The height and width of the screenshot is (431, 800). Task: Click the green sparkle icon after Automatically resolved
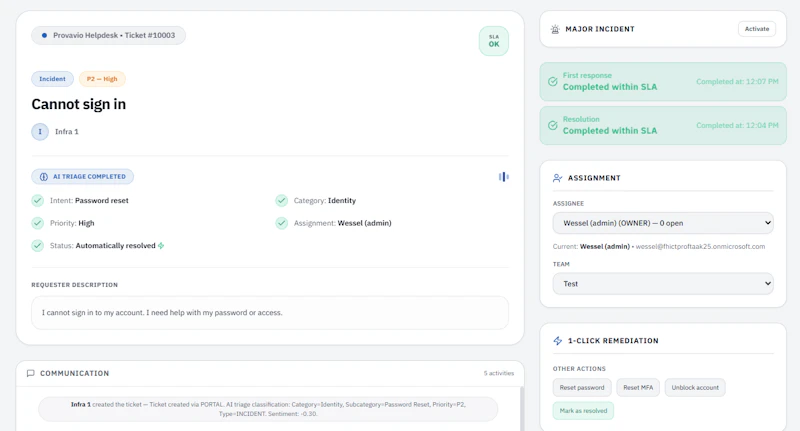coord(161,246)
